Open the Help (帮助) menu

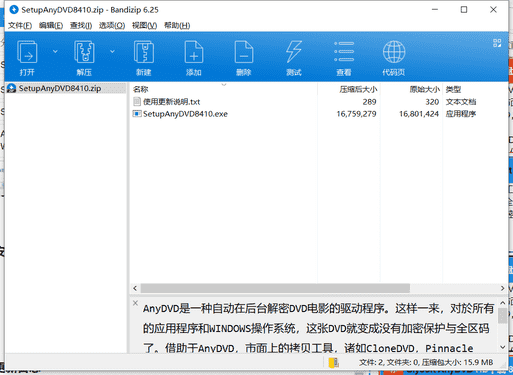[177, 26]
